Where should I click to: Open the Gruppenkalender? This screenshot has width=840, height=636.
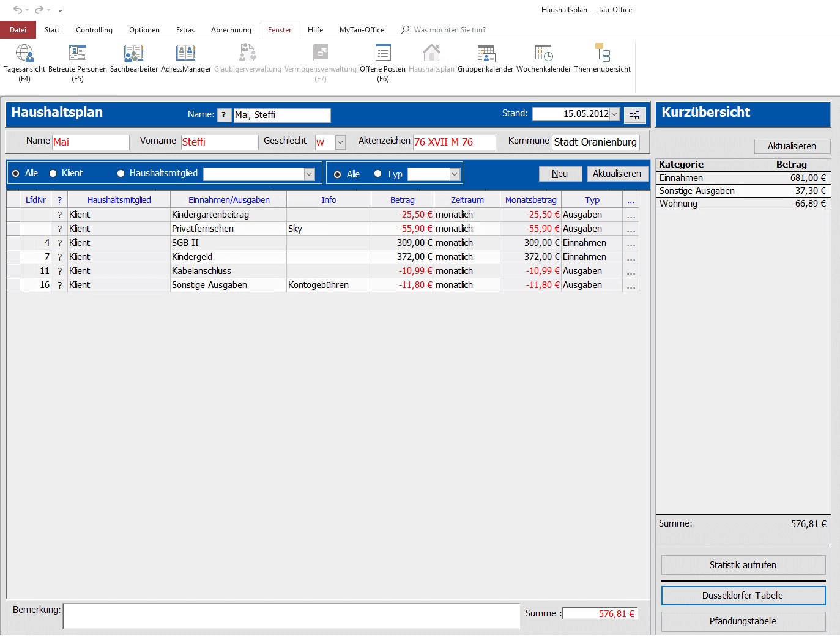[485, 55]
